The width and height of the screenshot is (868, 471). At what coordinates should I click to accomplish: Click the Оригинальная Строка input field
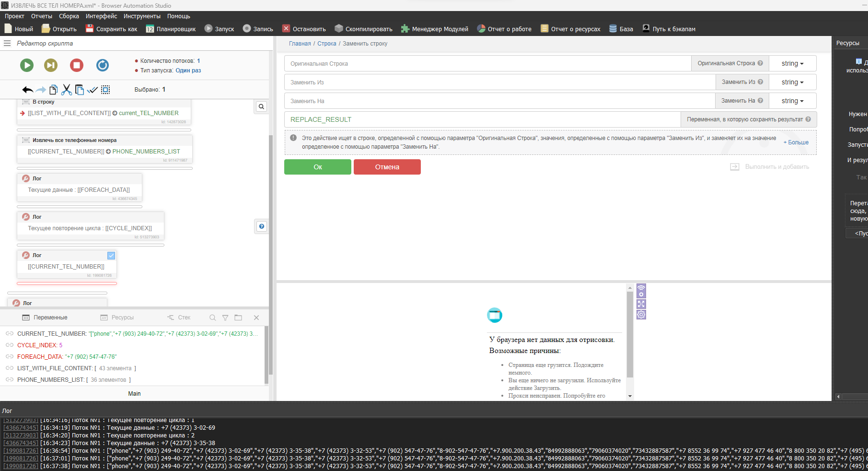click(x=487, y=64)
